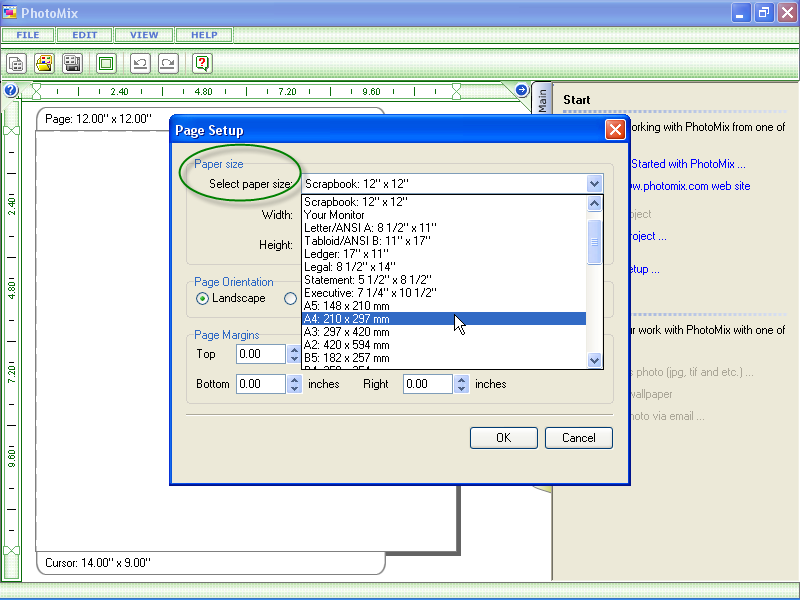The width and height of the screenshot is (800, 600).
Task: Pick Letter/ANSI A: 8 1/2" x 11"
Action: pos(444,228)
